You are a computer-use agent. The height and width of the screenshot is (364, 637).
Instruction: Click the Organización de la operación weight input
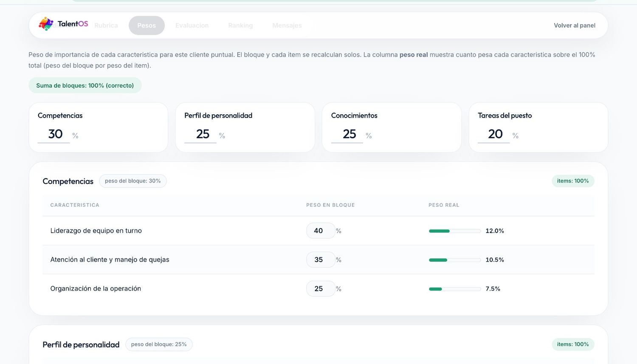click(x=321, y=288)
